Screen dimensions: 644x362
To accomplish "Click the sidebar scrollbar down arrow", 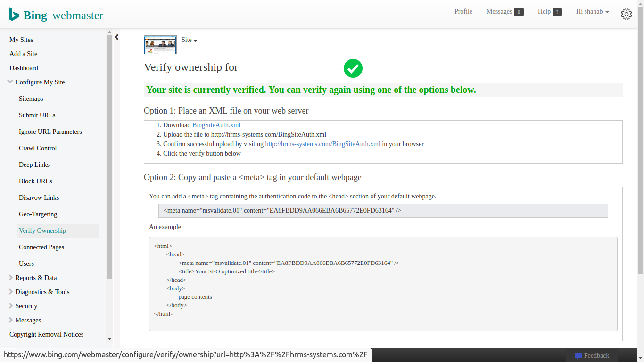I will point(109,339).
